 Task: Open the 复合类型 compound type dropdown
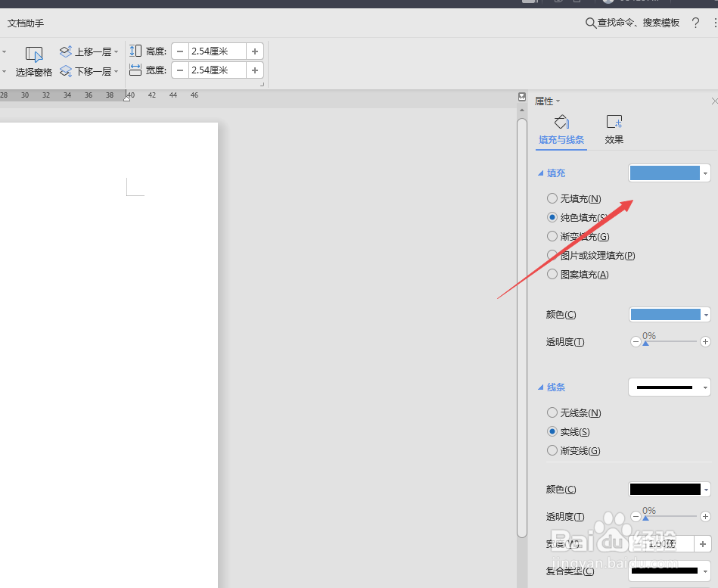tap(704, 571)
